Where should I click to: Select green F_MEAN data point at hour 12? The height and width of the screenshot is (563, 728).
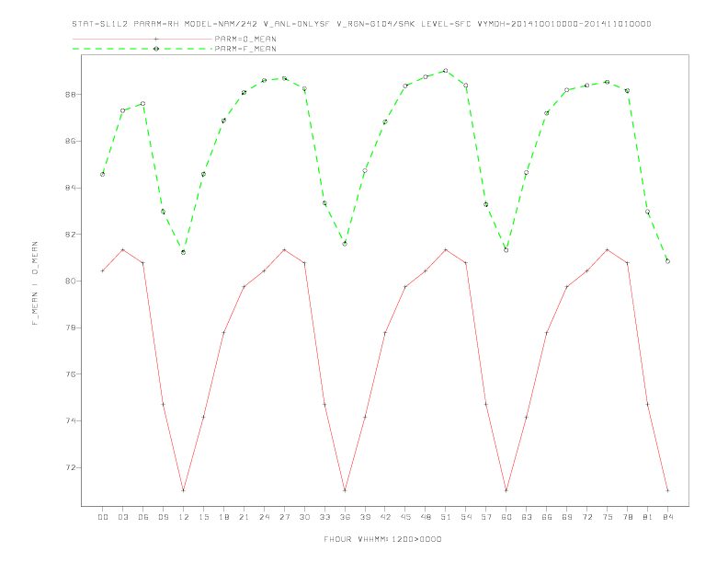click(x=184, y=252)
